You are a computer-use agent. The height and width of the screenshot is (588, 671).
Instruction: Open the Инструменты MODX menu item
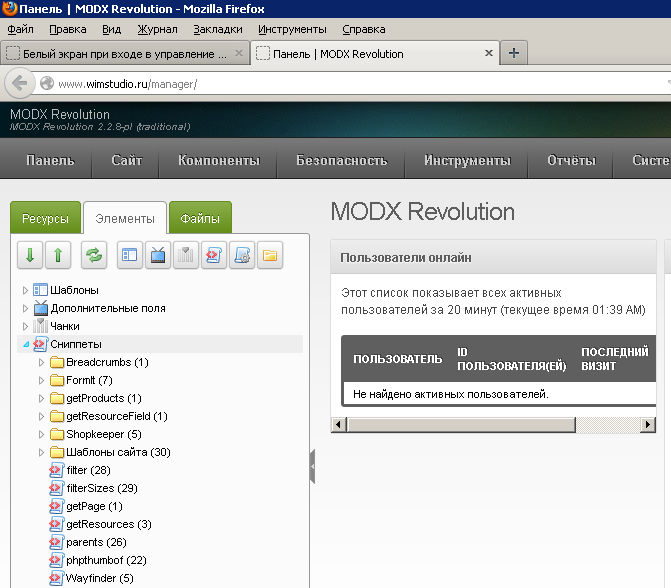click(467, 160)
